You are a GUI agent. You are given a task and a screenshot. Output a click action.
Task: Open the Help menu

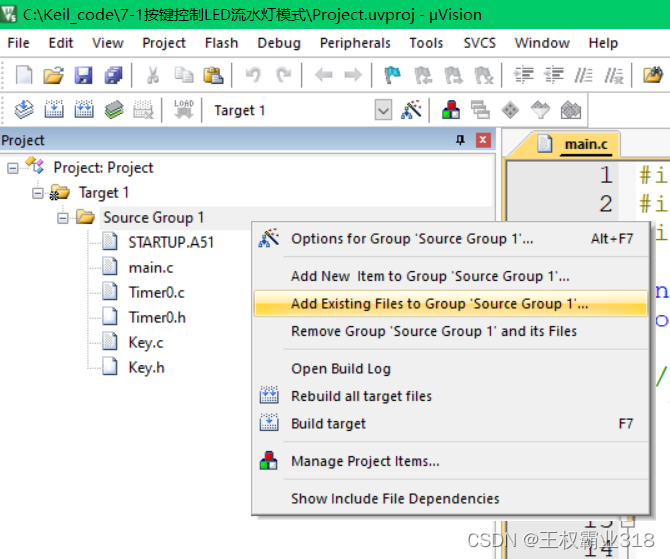(603, 43)
